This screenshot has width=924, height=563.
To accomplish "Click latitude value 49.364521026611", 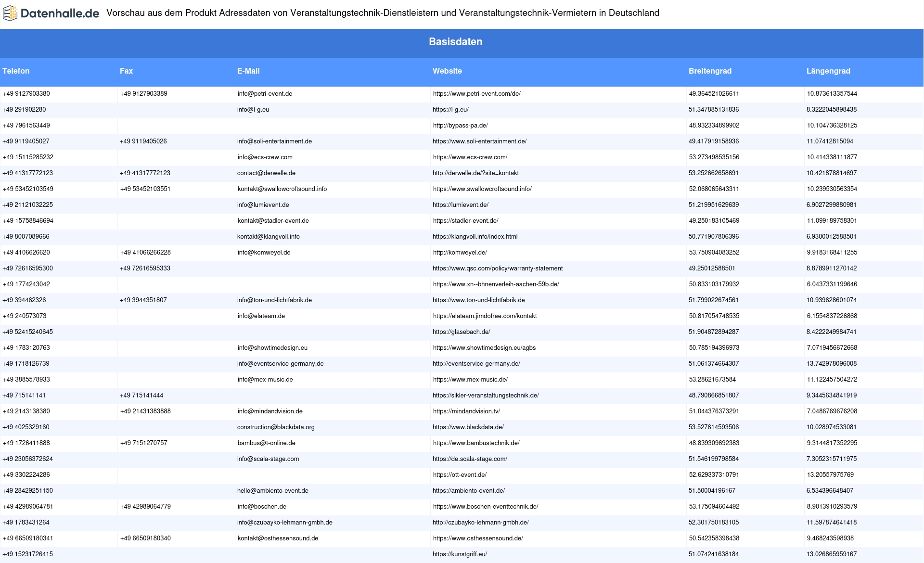I will [x=714, y=94].
